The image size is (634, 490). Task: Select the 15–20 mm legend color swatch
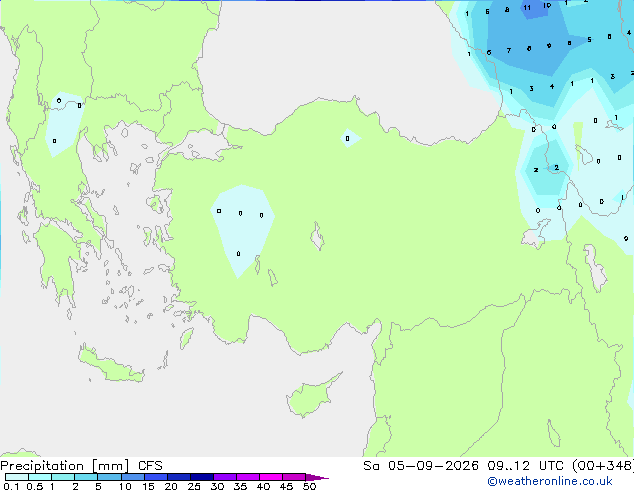155,477
